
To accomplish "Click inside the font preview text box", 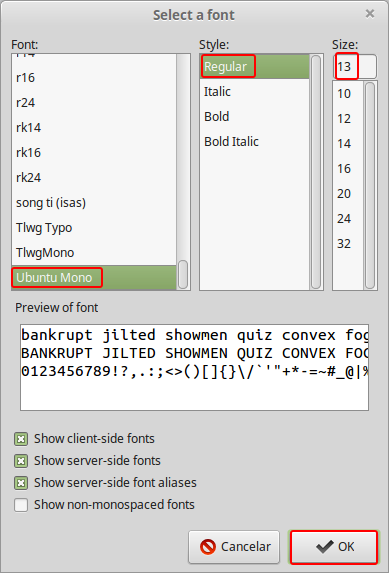I will pyautogui.click(x=194, y=367).
